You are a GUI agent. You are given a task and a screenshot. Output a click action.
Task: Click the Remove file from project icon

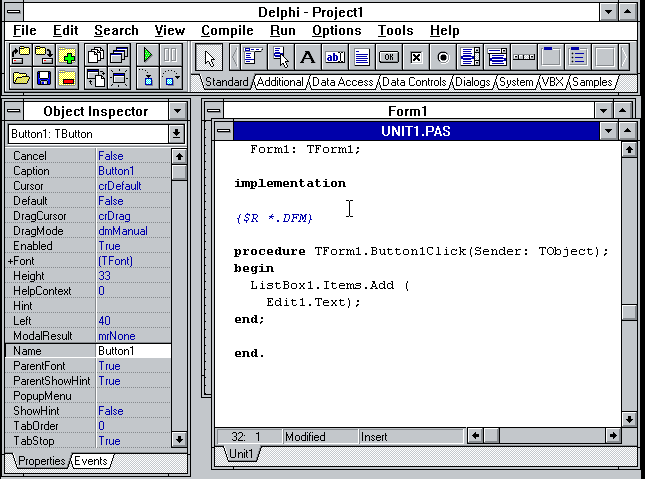[x=67, y=78]
